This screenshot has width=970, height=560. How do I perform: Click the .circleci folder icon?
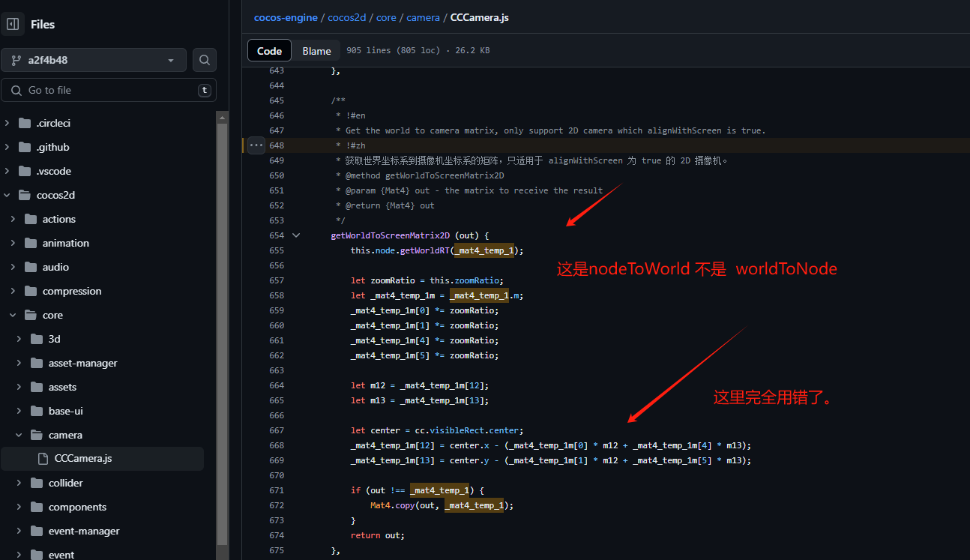[x=25, y=123]
